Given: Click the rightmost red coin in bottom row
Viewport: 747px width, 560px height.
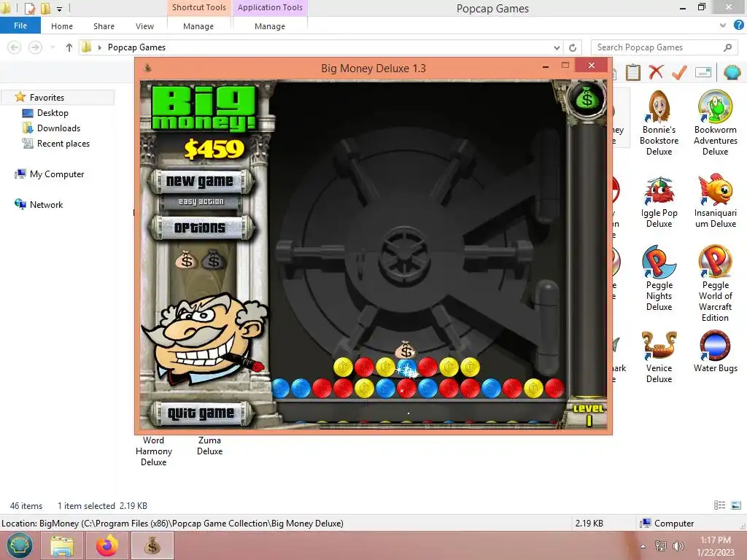Looking at the screenshot, I should coord(554,388).
